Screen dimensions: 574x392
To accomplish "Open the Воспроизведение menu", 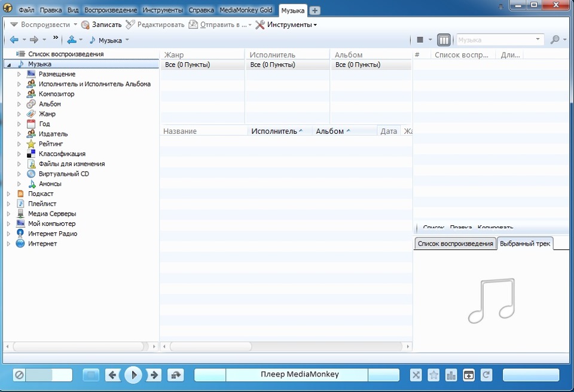I will coord(111,10).
